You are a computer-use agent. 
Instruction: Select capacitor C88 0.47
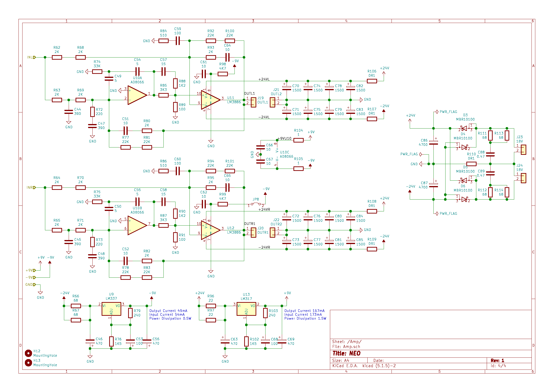point(490,154)
